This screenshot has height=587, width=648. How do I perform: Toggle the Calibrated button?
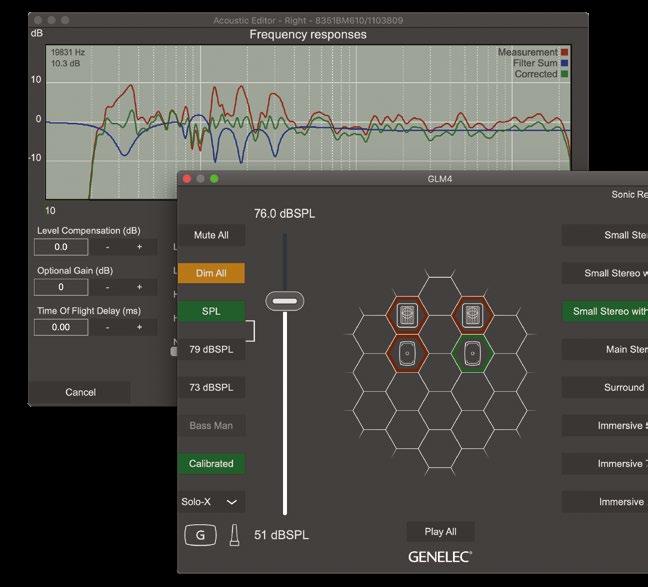[x=211, y=463]
